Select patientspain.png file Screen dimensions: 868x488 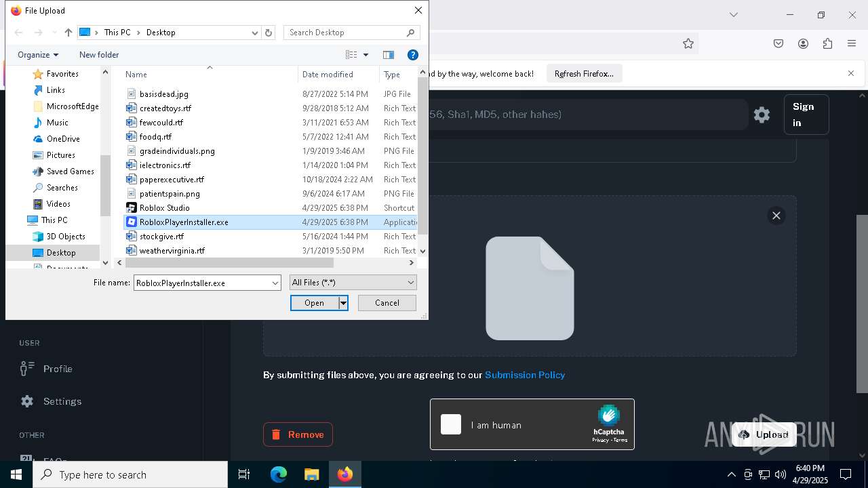[x=170, y=194]
